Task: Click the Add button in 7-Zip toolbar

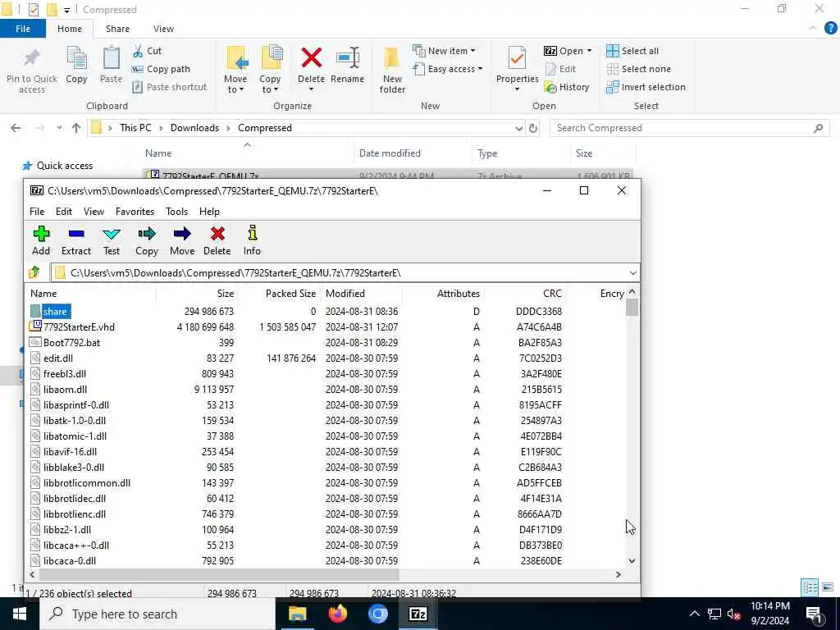Action: pos(41,240)
